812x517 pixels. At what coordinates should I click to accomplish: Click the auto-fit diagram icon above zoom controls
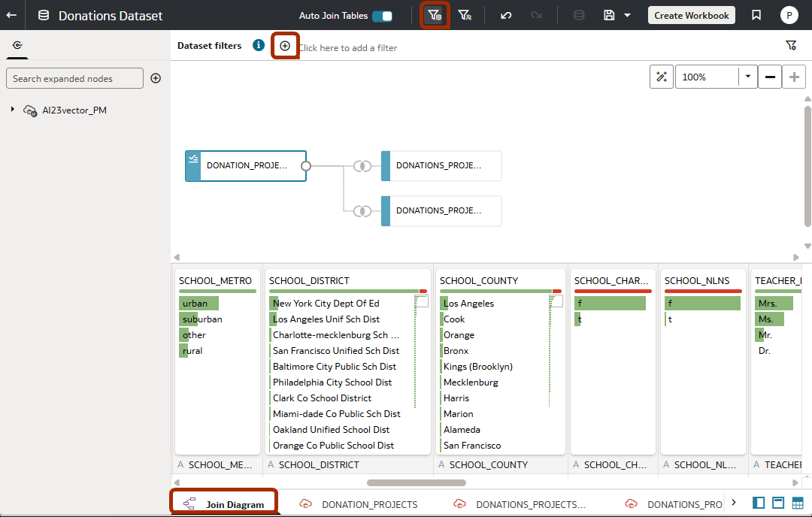coord(662,76)
